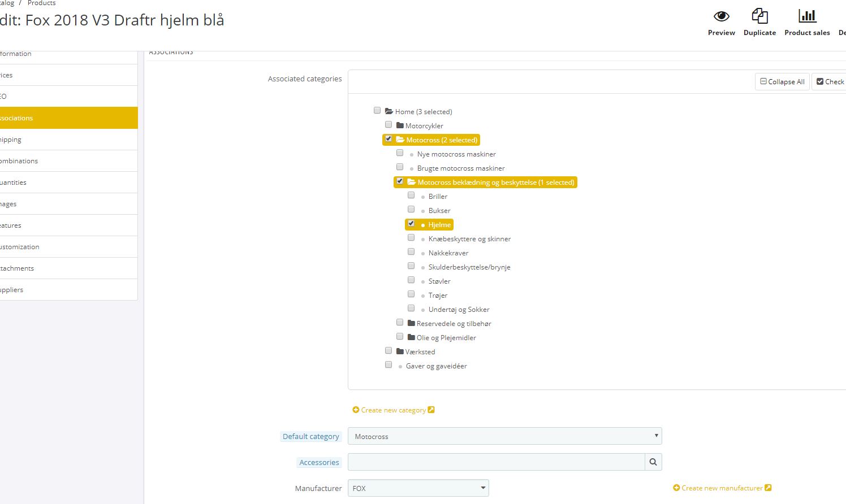This screenshot has height=504, width=846.
Task: Click the Værksted folder icon
Action: [400, 351]
